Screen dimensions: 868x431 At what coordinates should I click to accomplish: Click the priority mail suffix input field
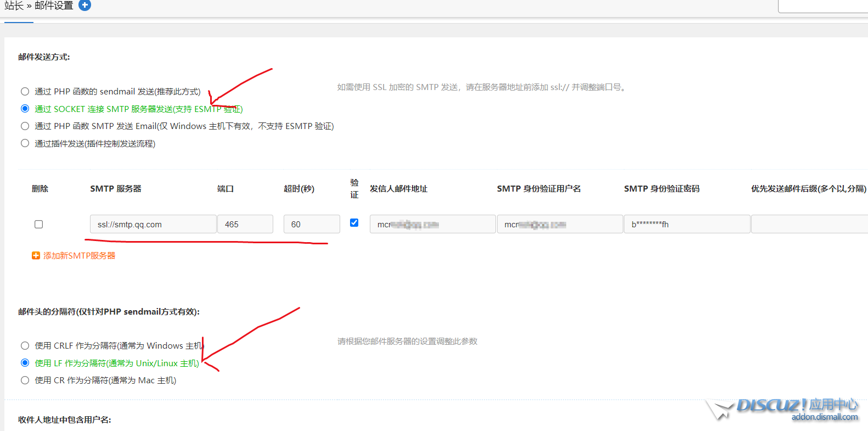(809, 224)
